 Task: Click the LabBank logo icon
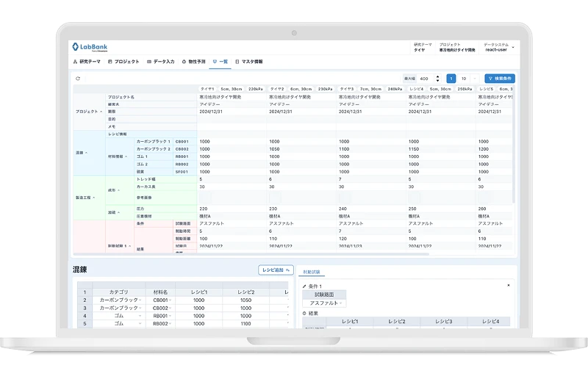tap(76, 47)
